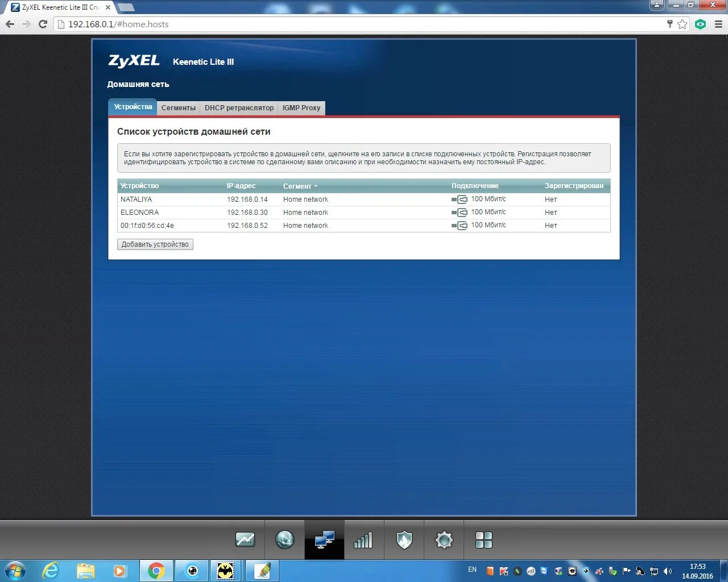The image size is (728, 582).
Task: Sort by the Подключение column header
Action: [475, 186]
